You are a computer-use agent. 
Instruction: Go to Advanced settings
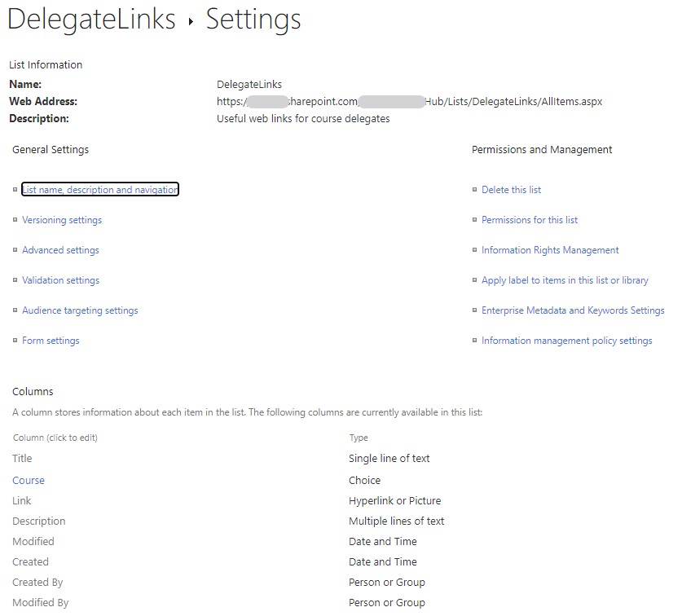click(60, 250)
